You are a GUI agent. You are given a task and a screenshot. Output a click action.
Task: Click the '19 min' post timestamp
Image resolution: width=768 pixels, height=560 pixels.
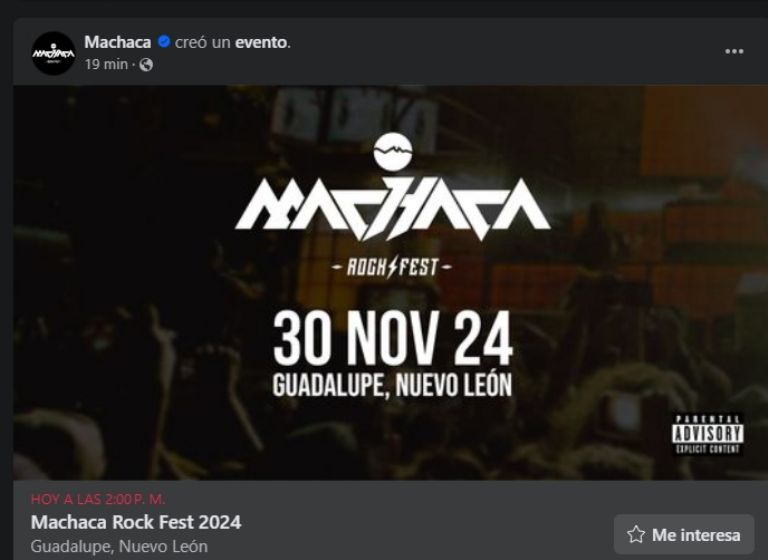106,64
